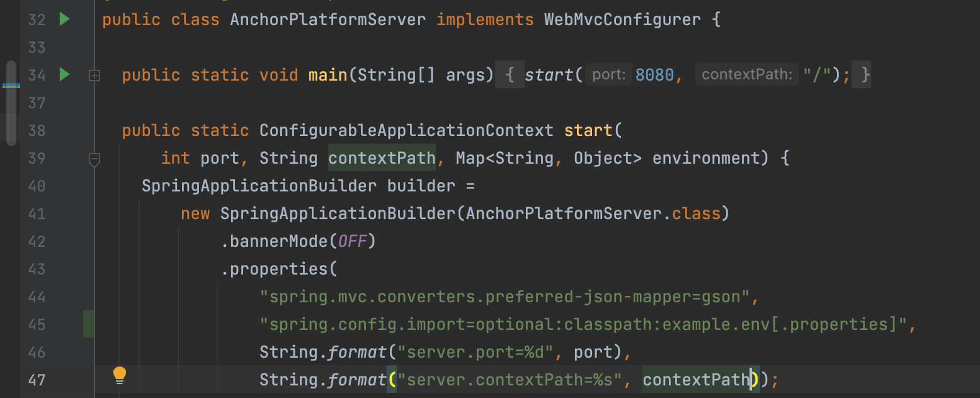
Task: Expand the folded main method body
Action: click(94, 76)
